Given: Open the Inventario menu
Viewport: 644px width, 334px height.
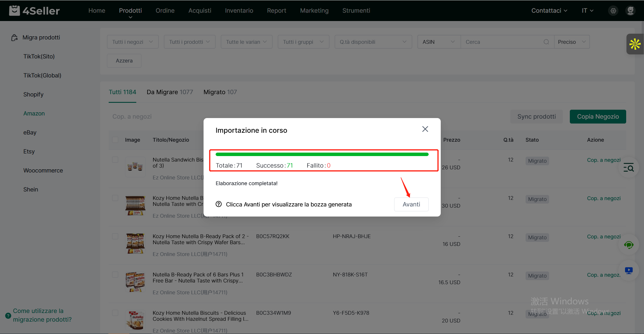Looking at the screenshot, I should tap(239, 11).
